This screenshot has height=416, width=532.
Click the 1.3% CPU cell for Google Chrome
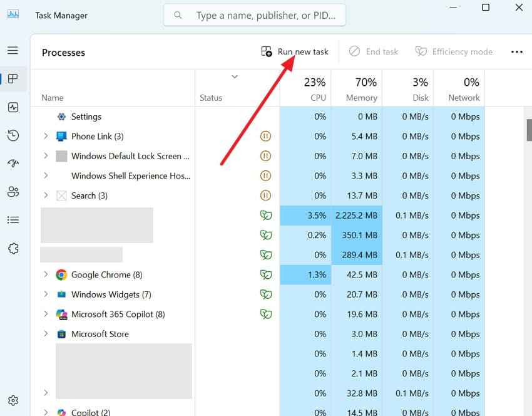pos(305,274)
